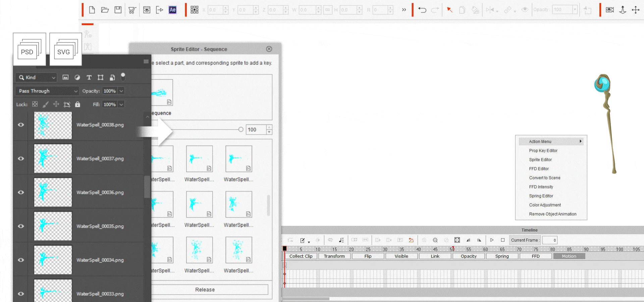Open the layer Opacity 100% dropdown

click(121, 91)
